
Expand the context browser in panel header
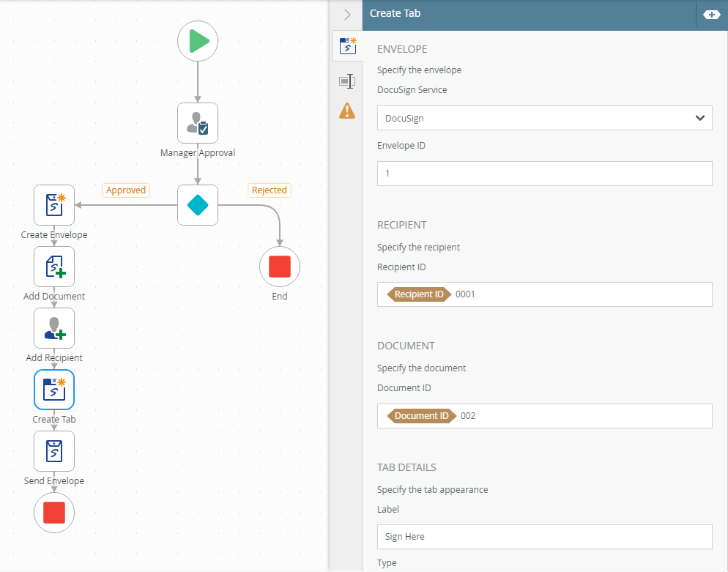tap(711, 14)
